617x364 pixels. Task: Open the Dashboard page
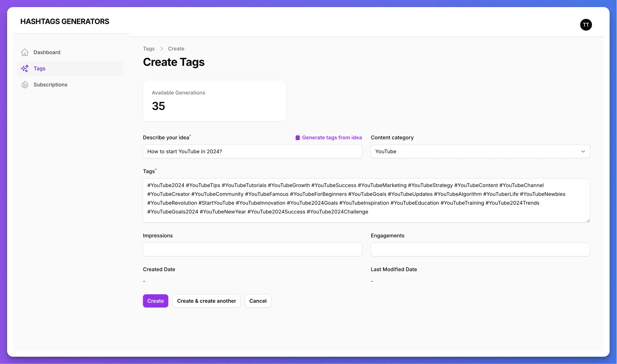coord(70,52)
